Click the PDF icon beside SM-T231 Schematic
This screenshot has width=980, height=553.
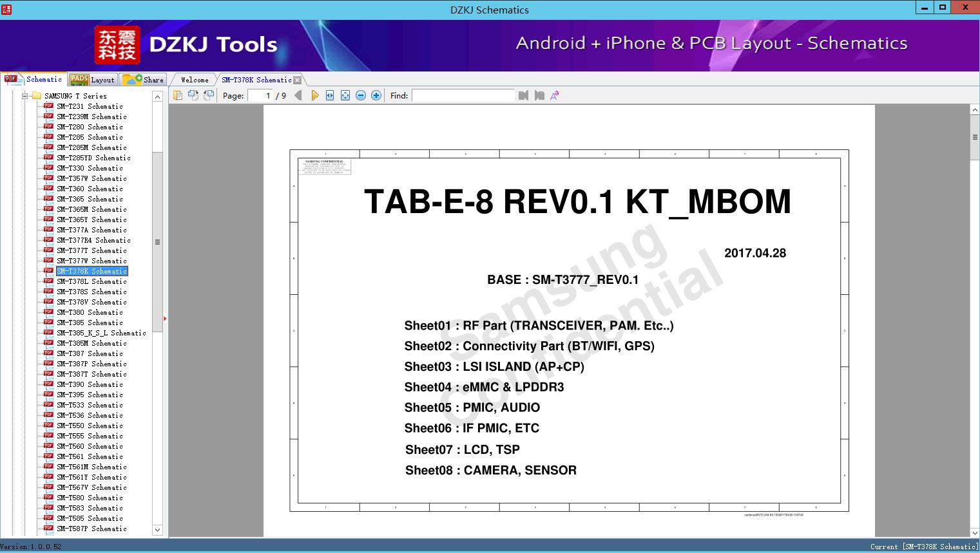click(x=48, y=106)
